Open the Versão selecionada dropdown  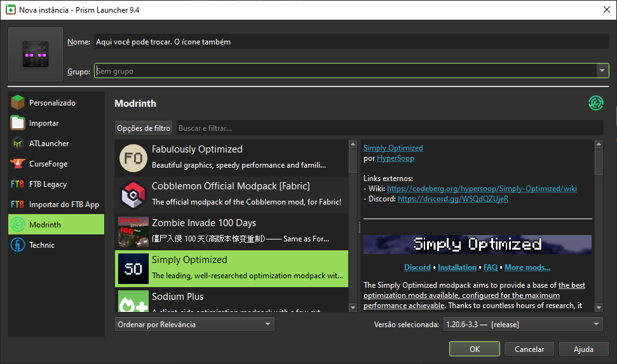coord(523,324)
